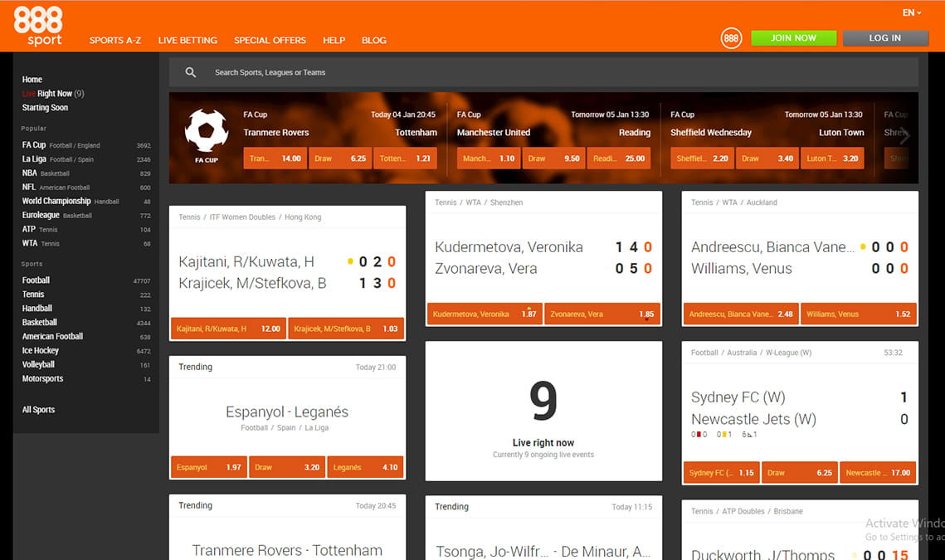Screen dimensions: 945x560
Task: Select FA Cup under Popular
Action: (86, 145)
